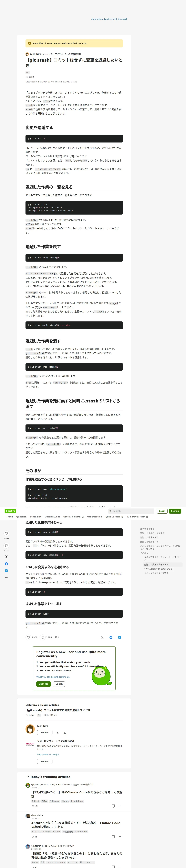Stock the Anthropic公式 スキル構築ガイド article
186x868 pixels.
tap(113, 837)
